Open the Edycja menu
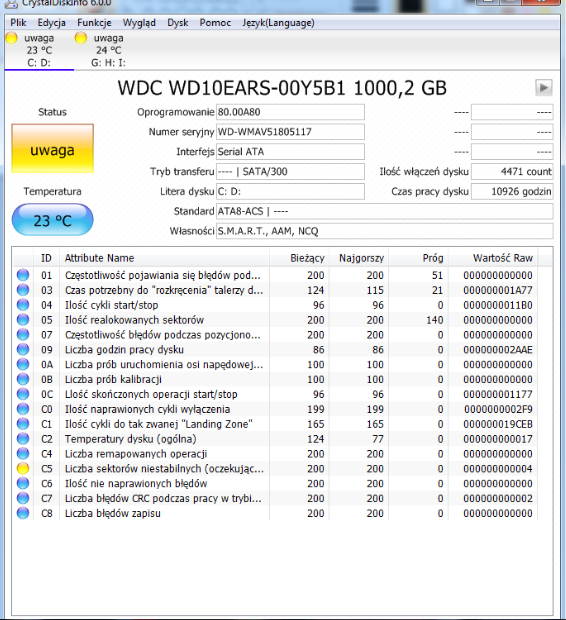This screenshot has width=566, height=620. [51, 23]
